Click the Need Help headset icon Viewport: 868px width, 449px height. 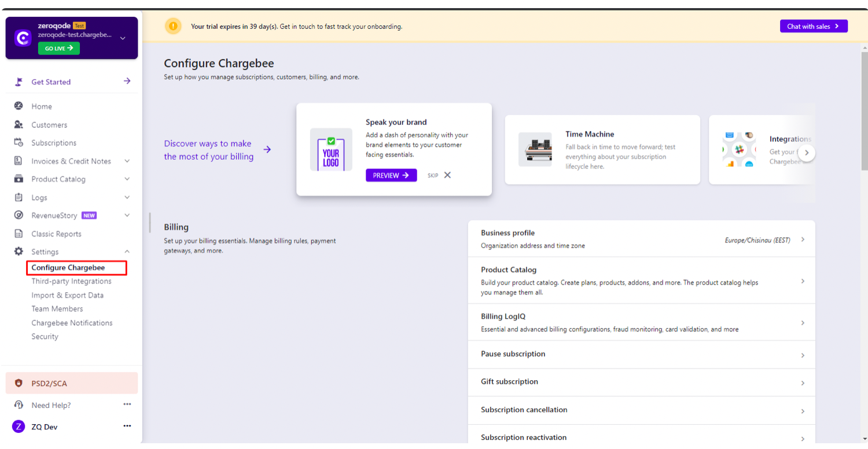tap(19, 405)
